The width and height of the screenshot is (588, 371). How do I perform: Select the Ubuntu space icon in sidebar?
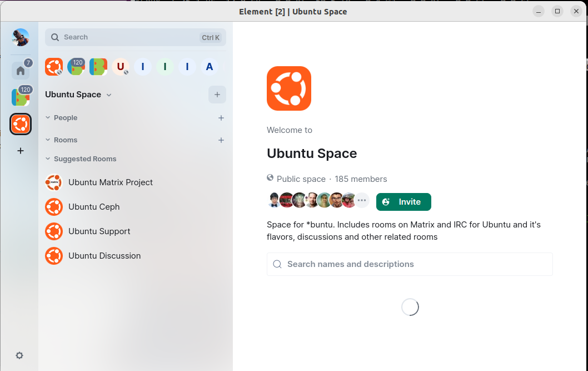pos(21,124)
